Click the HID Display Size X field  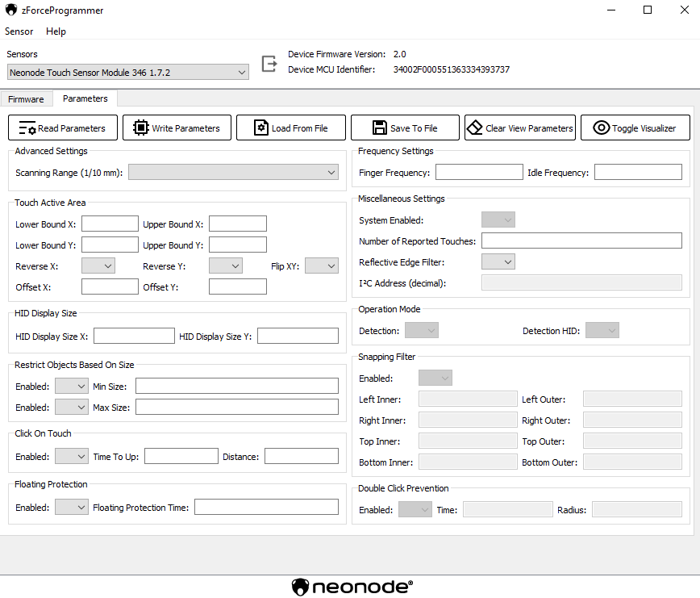coord(134,336)
